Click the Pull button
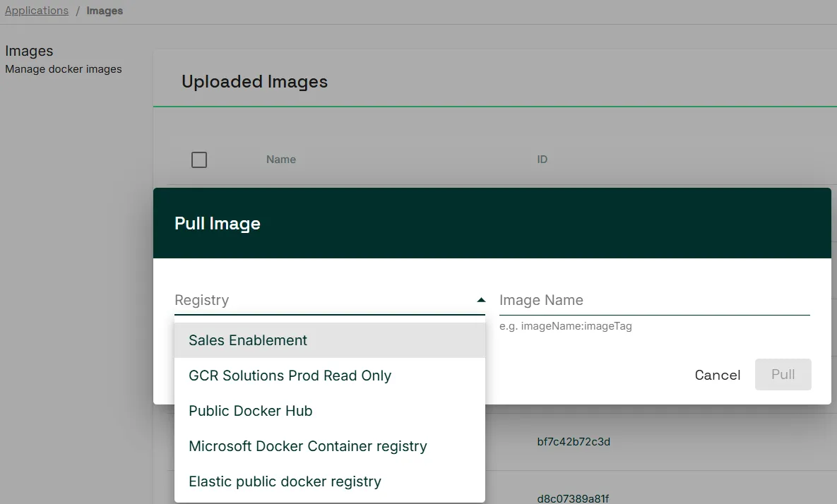The image size is (837, 504). pyautogui.click(x=783, y=374)
